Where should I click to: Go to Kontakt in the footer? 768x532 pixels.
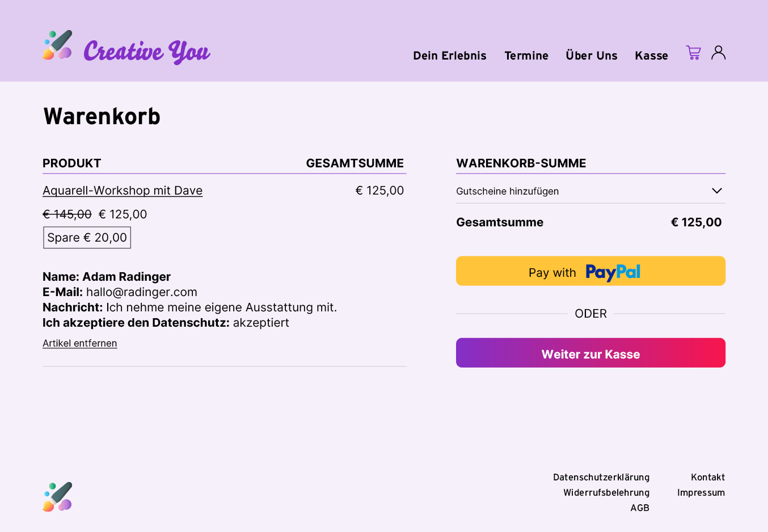click(708, 478)
